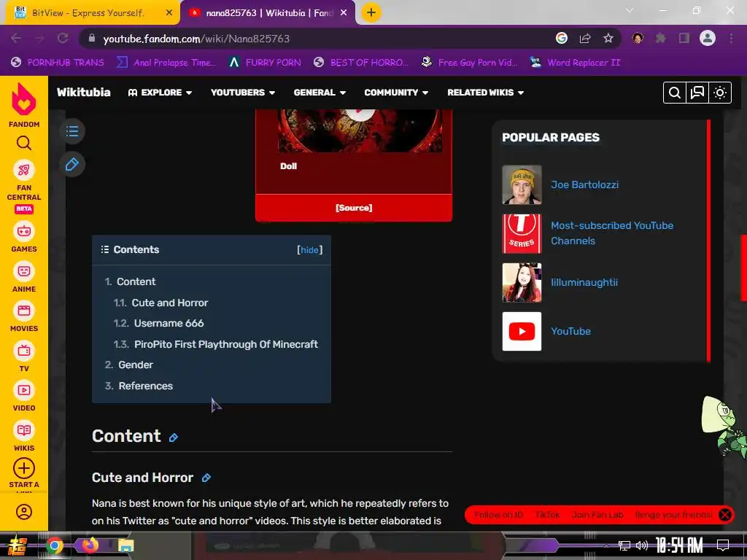Reload the page in browser
This screenshot has width=747, height=560.
tap(63, 39)
